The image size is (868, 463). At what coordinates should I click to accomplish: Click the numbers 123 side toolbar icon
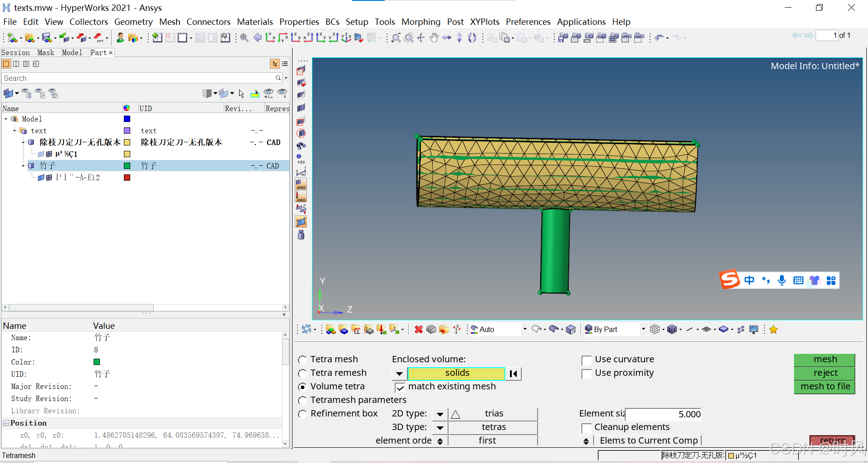click(301, 159)
